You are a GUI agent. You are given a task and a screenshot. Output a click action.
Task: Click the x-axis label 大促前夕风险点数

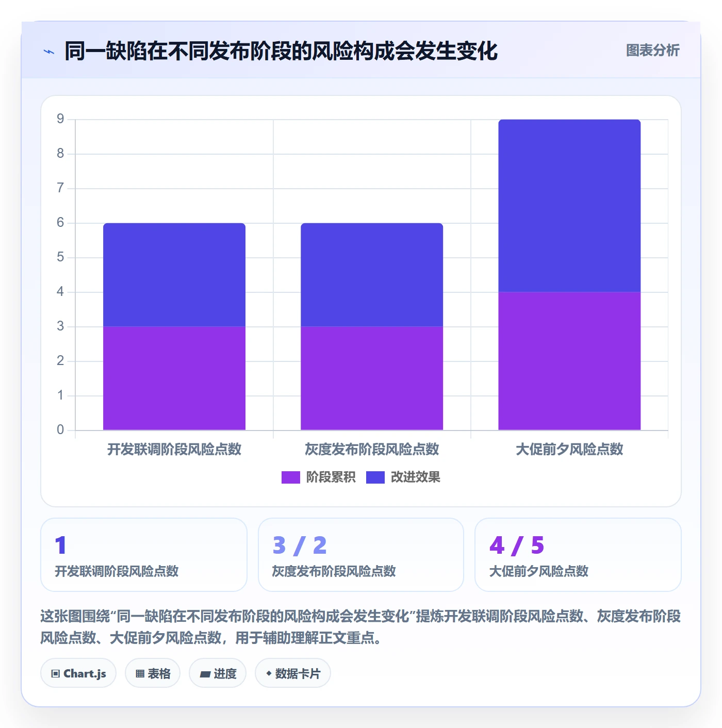pos(569,449)
